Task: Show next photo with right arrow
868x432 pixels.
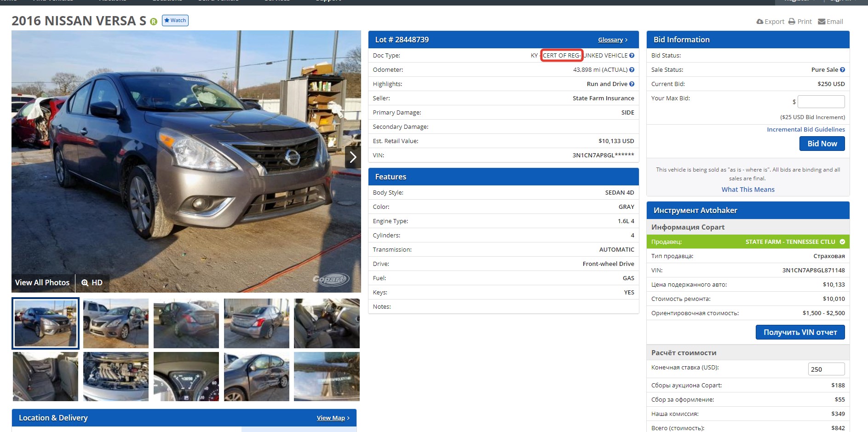Action: (353, 157)
